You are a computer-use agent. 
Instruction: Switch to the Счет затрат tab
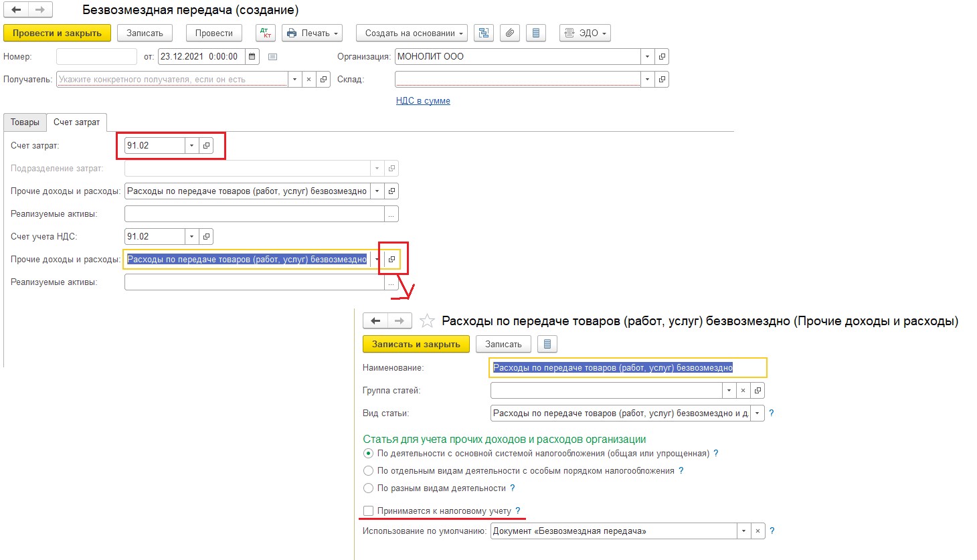tap(76, 122)
